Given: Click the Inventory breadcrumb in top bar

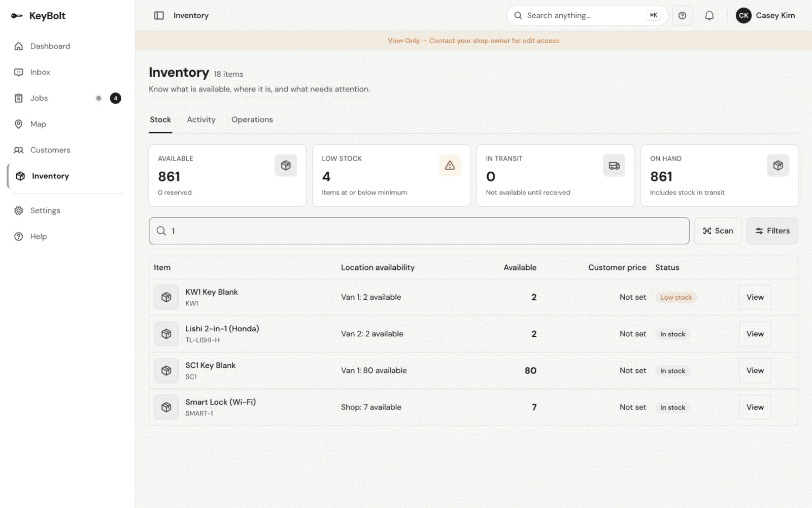Looking at the screenshot, I should [191, 16].
